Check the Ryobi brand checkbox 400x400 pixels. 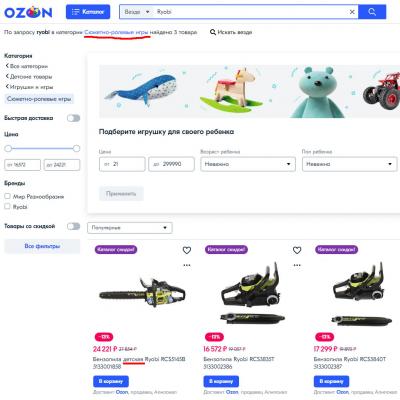coord(7,206)
